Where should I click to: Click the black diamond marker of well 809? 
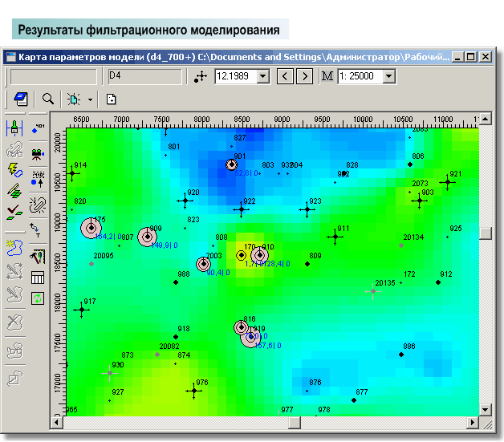(x=307, y=264)
